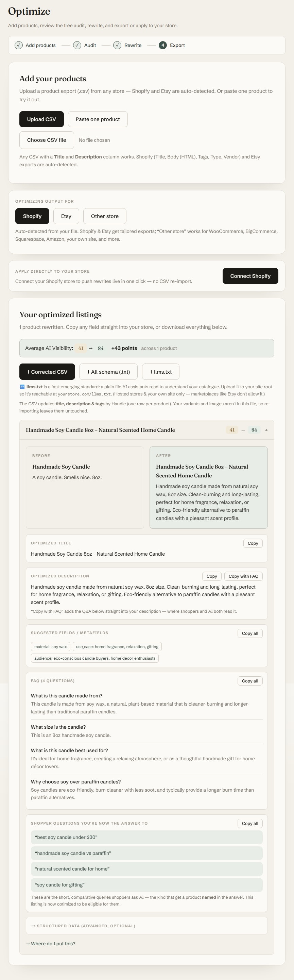Click the optimized title value text
The image size is (294, 980).
98,554
